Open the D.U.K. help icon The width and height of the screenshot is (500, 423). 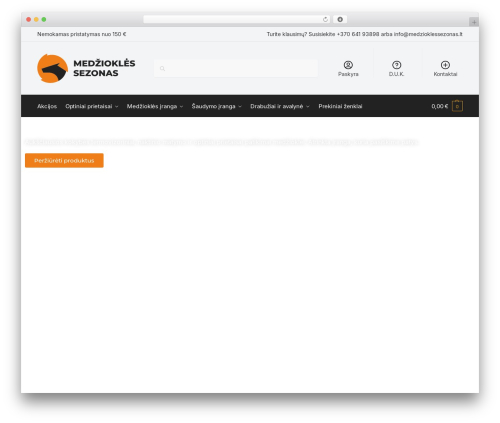tap(396, 65)
